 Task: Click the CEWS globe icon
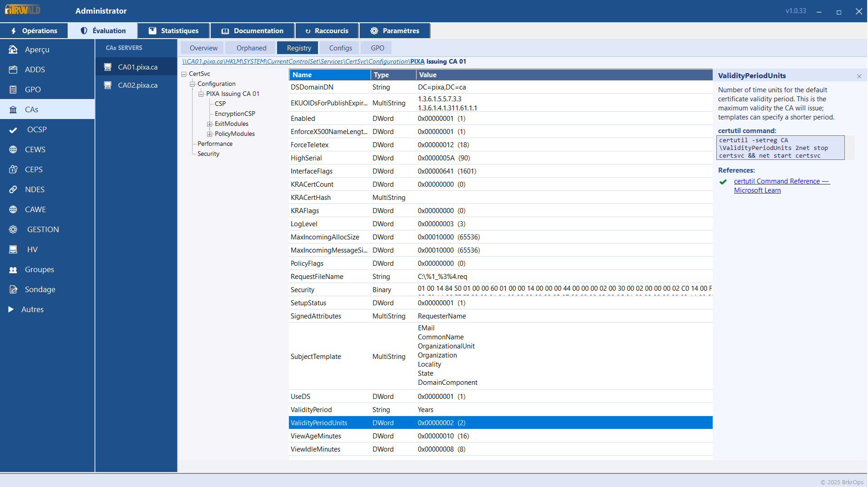[13, 149]
